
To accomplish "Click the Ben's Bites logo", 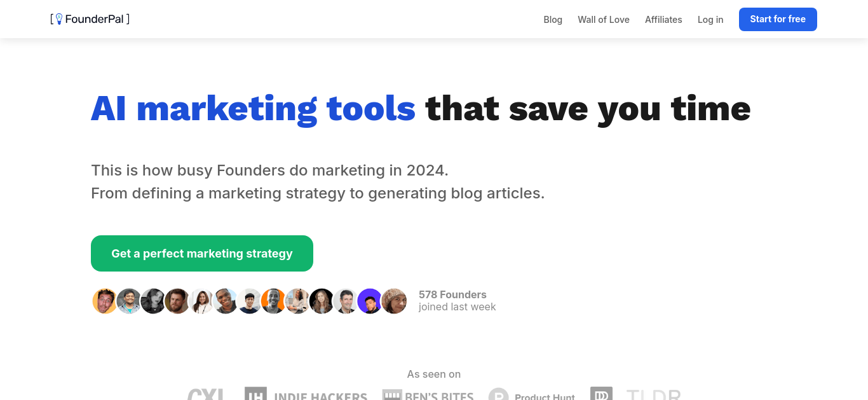I will pyautogui.click(x=428, y=394).
